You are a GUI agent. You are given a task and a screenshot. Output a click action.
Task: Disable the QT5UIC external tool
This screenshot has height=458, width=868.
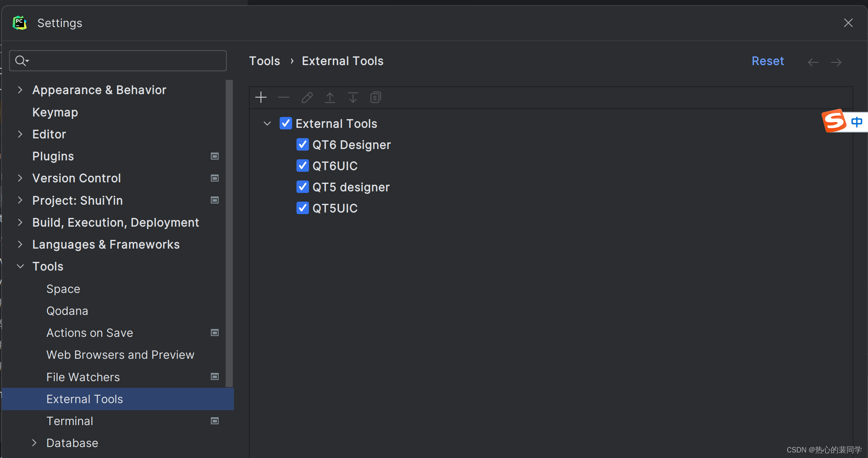302,208
